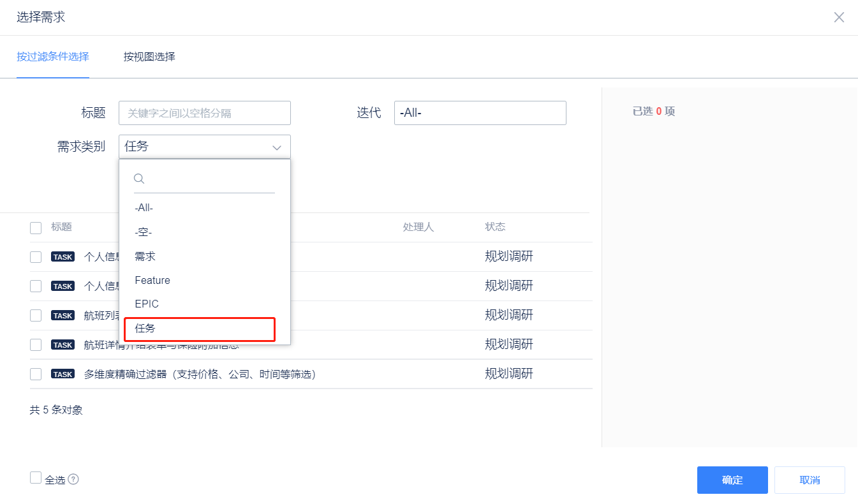This screenshot has height=504, width=858.
Task: Check the second 个人信息 task row checkbox
Action: (36, 286)
